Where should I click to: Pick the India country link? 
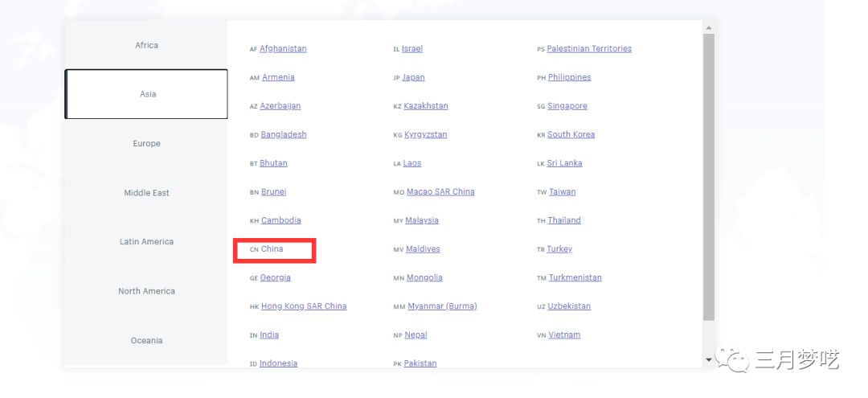point(269,335)
